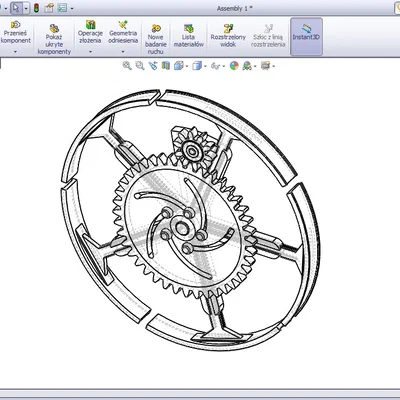Create Rozstrzelony widok
Image resolution: width=400 pixels, height=400 pixels.
228,36
